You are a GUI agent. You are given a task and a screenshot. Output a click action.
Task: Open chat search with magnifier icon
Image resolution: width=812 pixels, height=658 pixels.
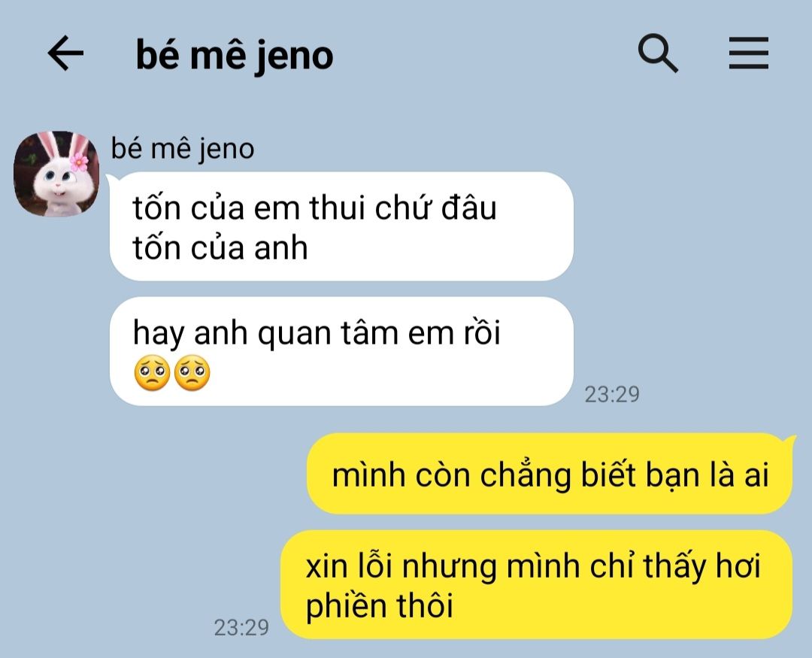tap(658, 53)
